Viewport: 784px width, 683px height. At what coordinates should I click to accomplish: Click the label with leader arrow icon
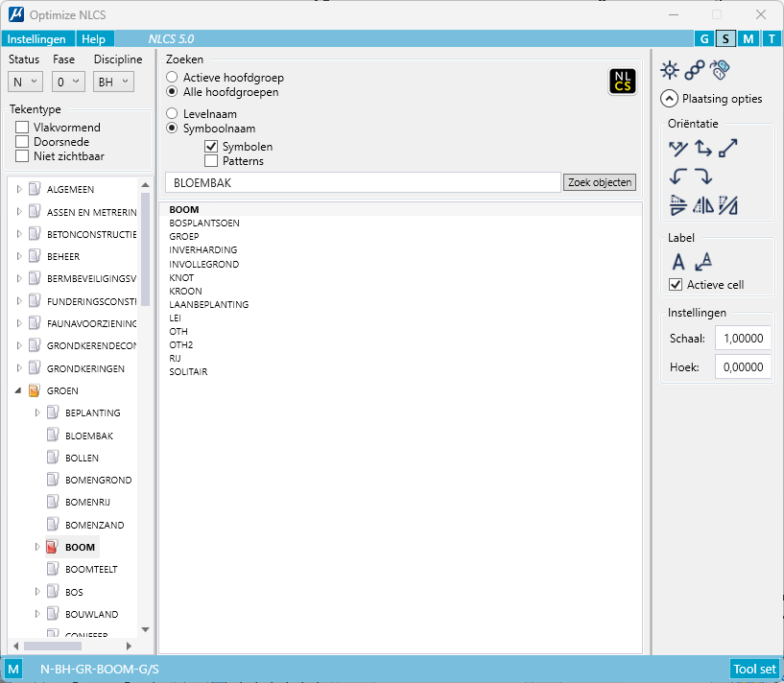pos(703,262)
